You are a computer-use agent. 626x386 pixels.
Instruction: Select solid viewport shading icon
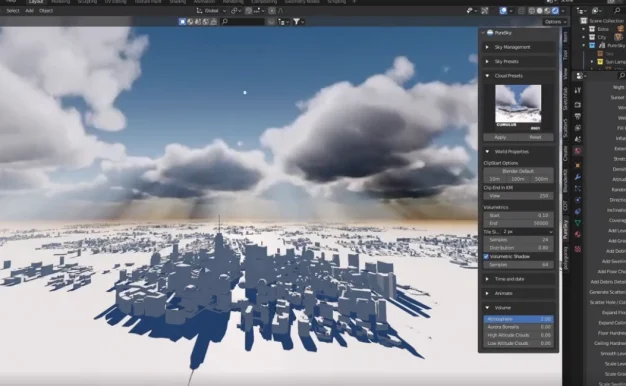539,11
